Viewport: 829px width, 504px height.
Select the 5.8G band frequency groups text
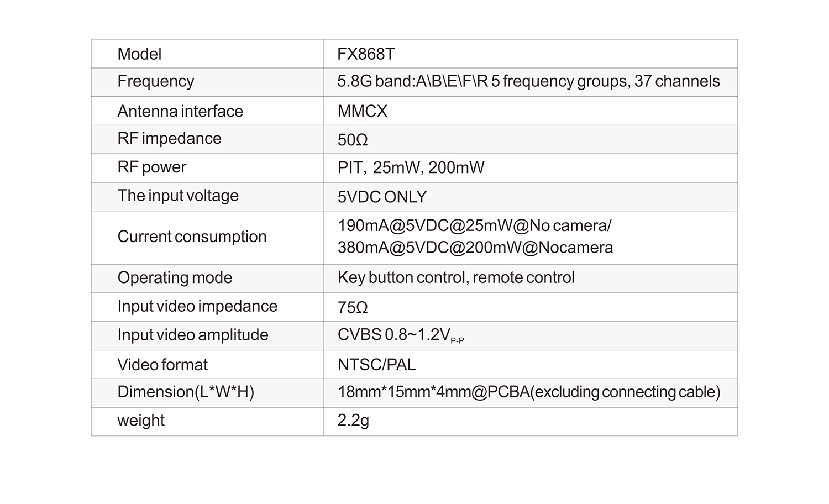coord(529,82)
